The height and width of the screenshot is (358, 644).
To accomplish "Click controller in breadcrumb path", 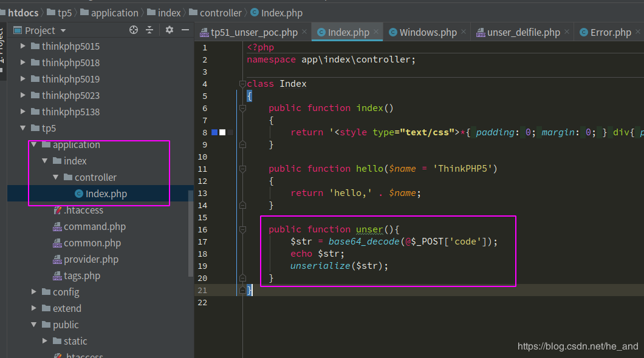I will [x=221, y=13].
